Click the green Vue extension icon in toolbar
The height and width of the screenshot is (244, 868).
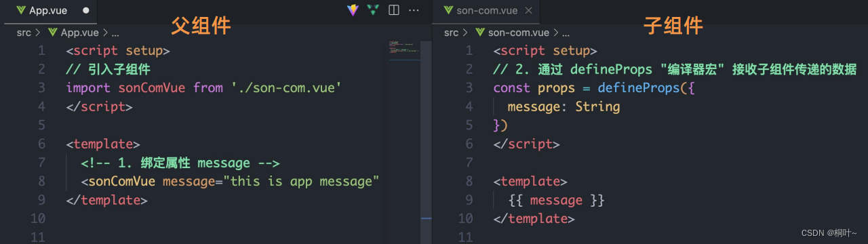click(373, 10)
